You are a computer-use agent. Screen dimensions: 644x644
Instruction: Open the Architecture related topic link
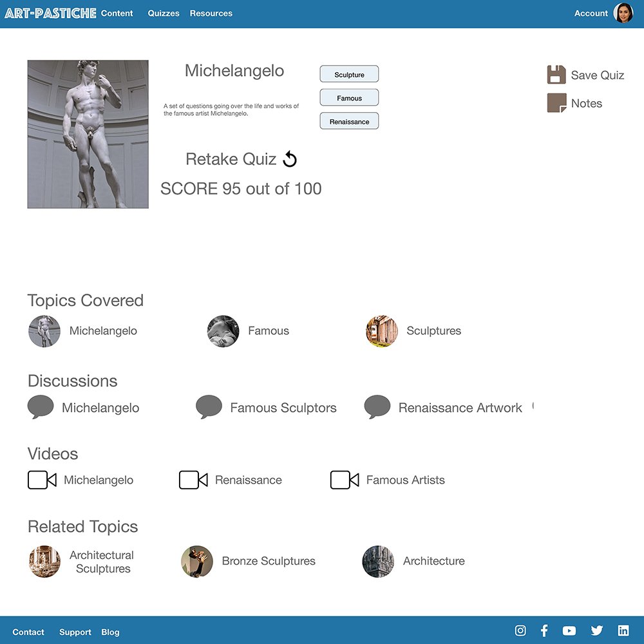point(433,561)
